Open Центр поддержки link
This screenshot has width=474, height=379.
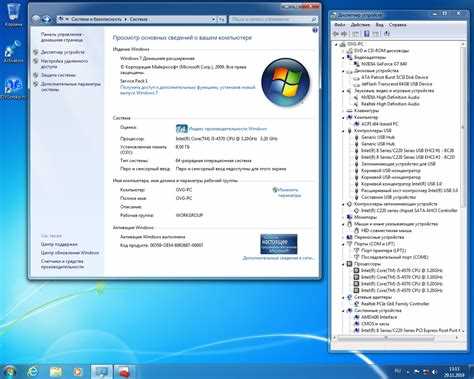pos(59,244)
